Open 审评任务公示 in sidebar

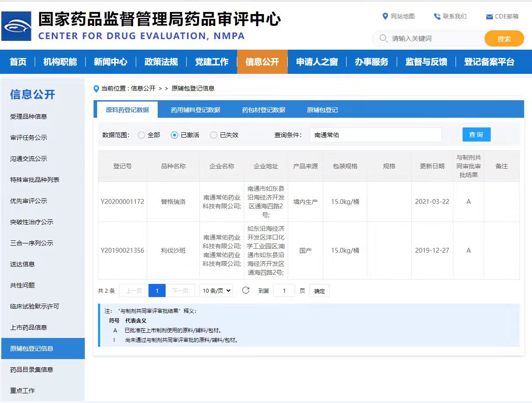coord(43,138)
